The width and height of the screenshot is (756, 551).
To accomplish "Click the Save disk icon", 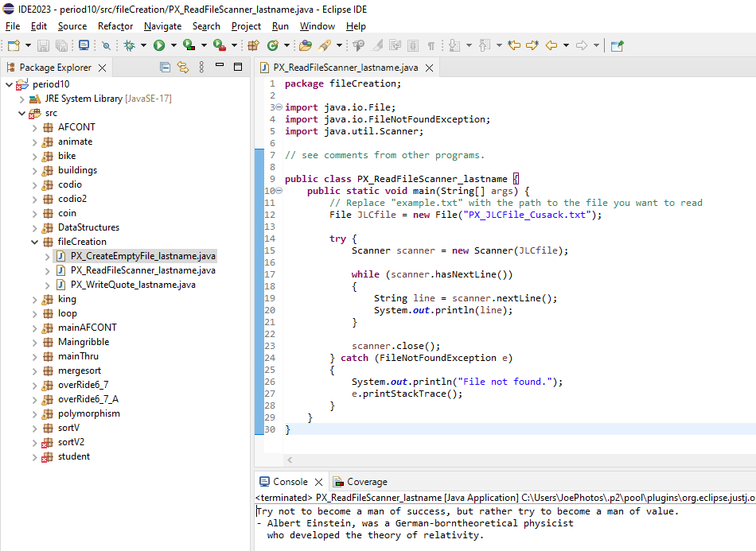I will (42, 46).
